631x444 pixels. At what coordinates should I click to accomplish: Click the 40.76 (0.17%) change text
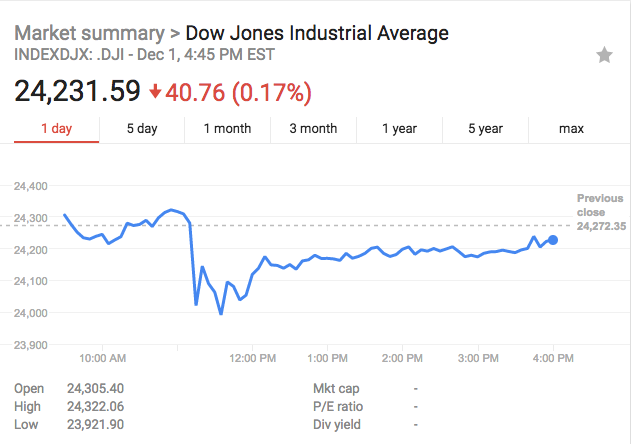[238, 92]
